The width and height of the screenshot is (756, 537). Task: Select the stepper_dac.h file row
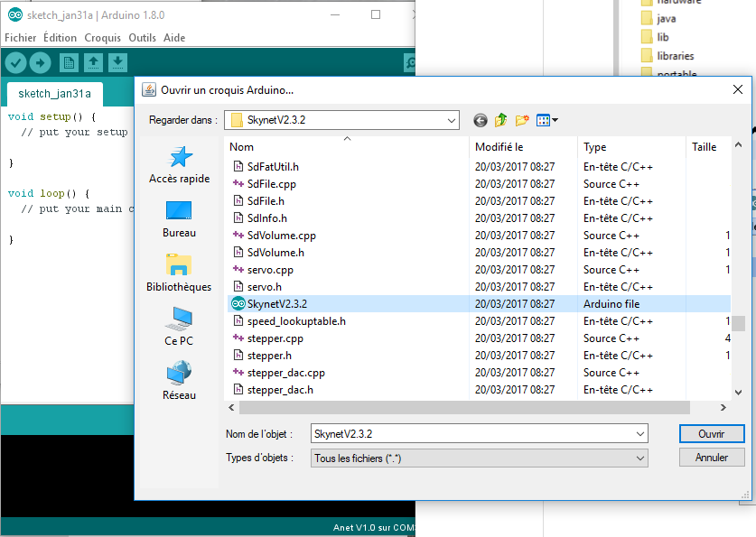tap(480, 390)
